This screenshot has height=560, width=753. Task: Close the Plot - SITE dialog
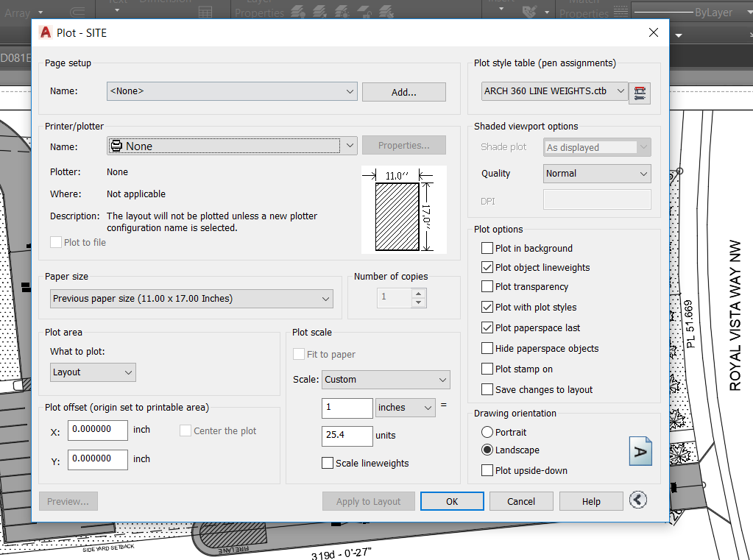pyautogui.click(x=653, y=32)
